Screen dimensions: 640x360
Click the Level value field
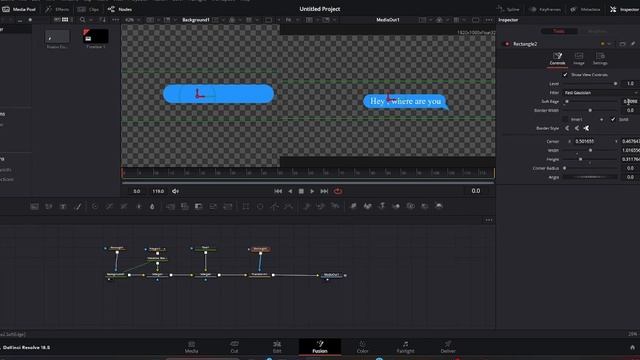630,84
